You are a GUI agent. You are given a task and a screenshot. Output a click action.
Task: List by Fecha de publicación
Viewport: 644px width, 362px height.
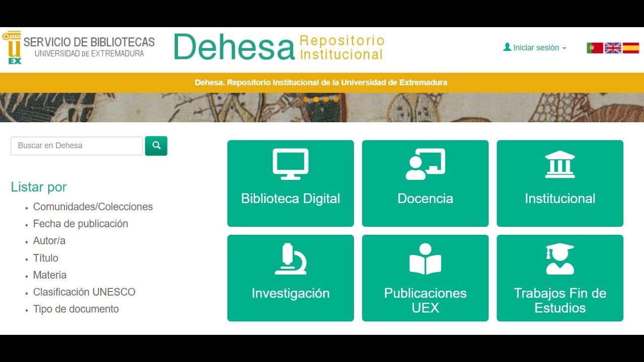click(x=80, y=224)
